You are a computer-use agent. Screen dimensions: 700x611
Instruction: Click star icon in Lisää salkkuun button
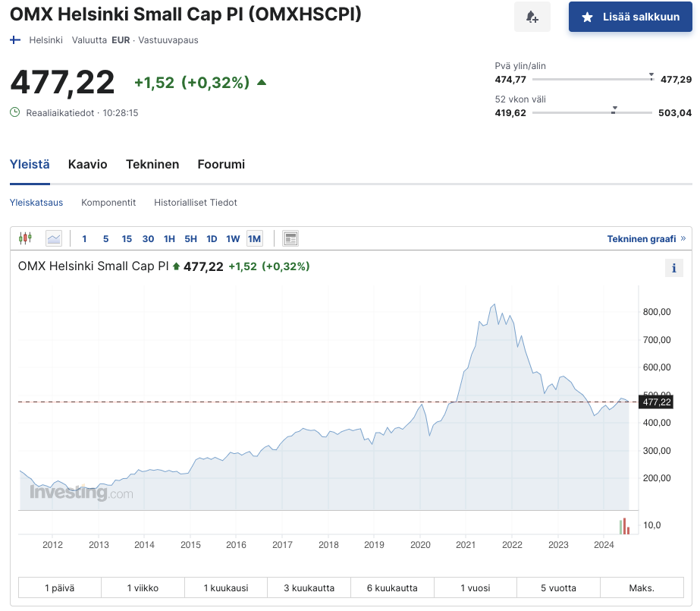tap(587, 17)
